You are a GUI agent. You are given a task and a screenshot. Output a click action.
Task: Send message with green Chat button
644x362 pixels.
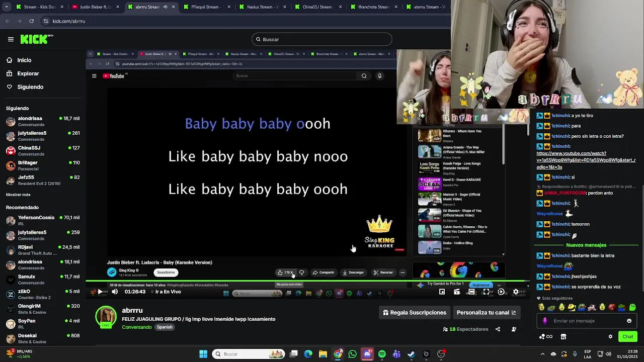coord(627,337)
